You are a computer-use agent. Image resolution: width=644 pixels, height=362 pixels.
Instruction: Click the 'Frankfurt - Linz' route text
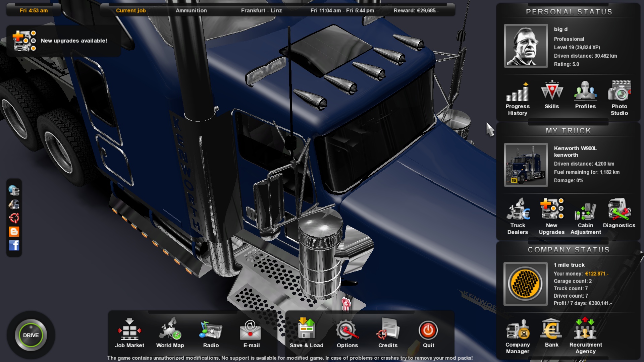click(x=262, y=10)
